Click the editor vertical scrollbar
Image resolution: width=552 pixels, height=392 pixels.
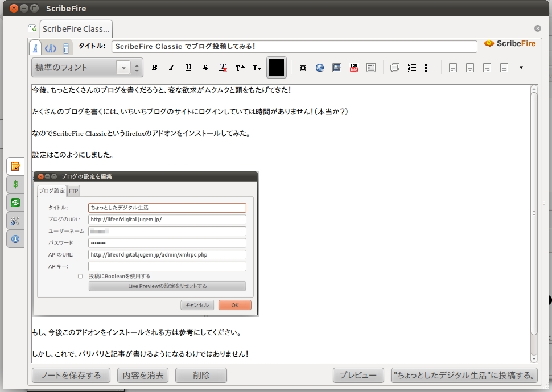(534, 214)
